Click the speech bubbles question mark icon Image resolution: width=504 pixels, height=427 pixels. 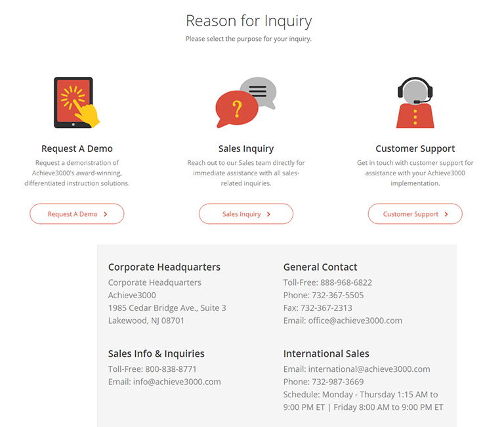pos(246,102)
